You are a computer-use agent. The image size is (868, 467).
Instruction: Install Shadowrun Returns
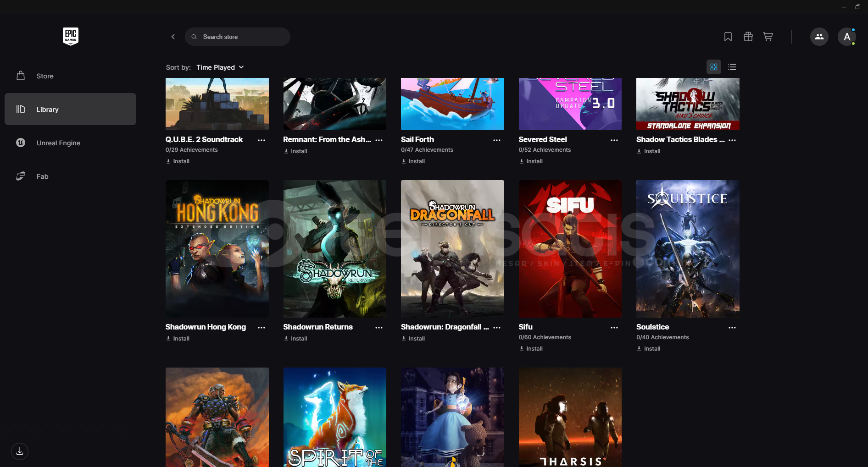pyautogui.click(x=295, y=339)
